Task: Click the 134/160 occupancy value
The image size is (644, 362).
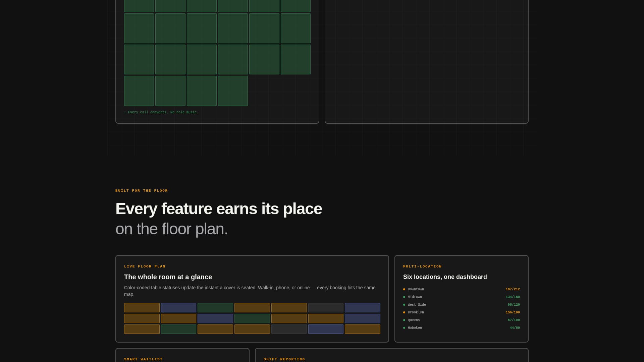Action: point(513,297)
